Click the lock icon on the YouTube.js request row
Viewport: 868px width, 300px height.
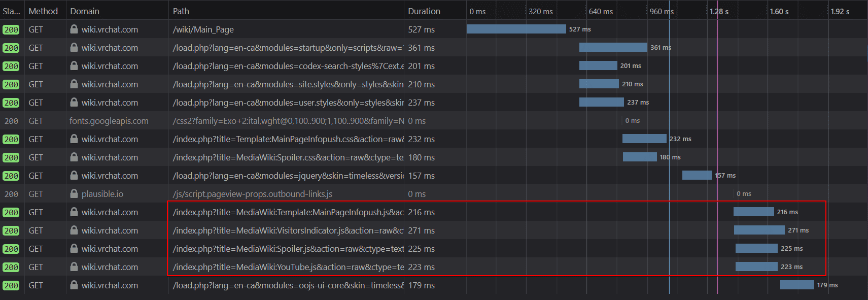click(x=74, y=267)
